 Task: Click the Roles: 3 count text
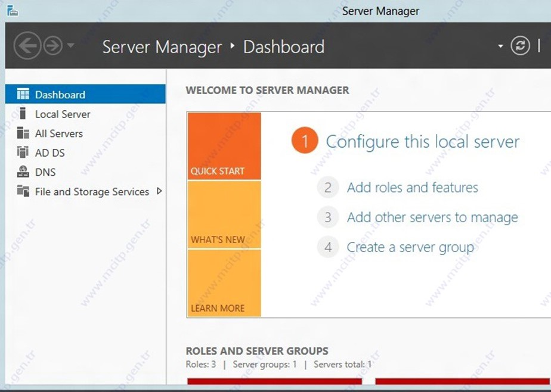(x=200, y=364)
